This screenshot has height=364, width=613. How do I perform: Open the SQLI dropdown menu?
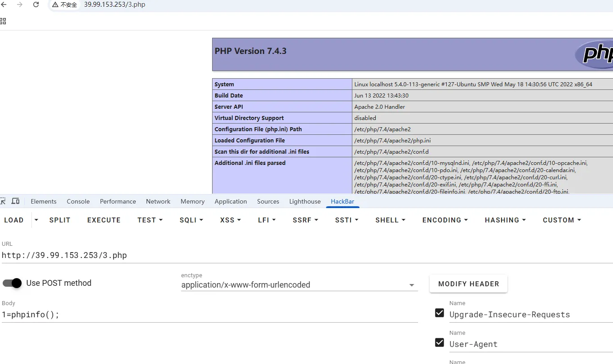click(191, 220)
